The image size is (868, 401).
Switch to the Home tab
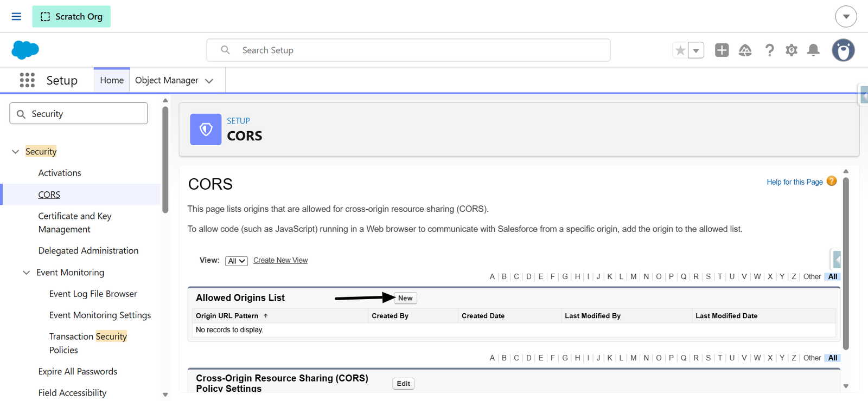coord(112,80)
